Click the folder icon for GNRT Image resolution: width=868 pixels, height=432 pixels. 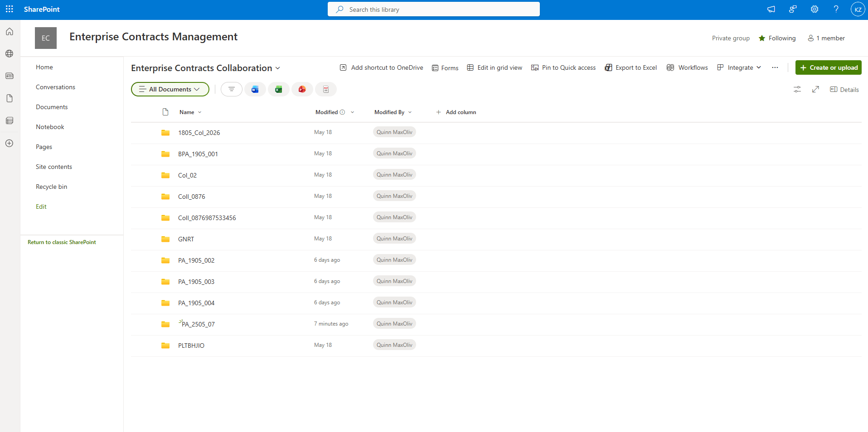click(165, 239)
